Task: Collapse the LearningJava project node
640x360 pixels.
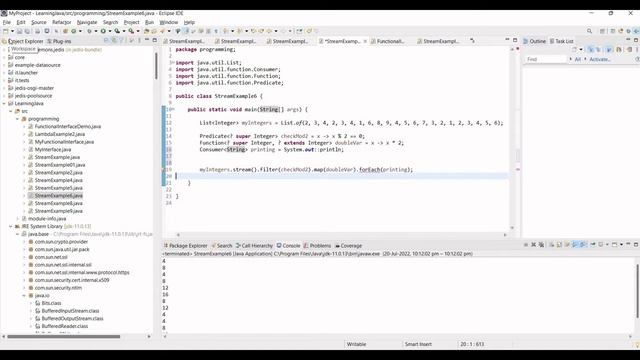Action: click(4, 104)
